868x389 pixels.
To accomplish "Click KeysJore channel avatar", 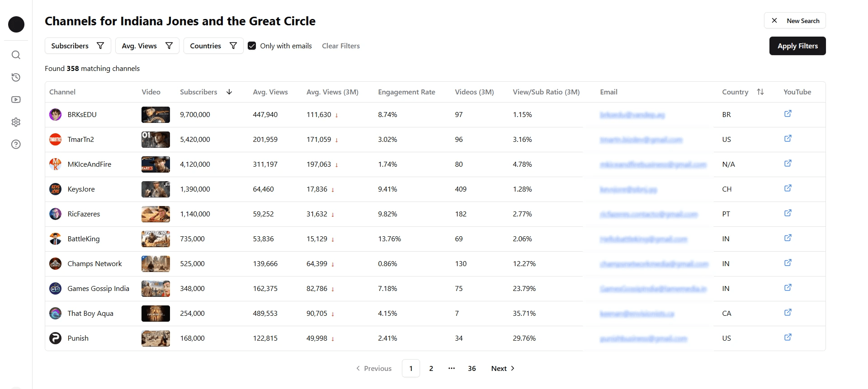I will (55, 189).
